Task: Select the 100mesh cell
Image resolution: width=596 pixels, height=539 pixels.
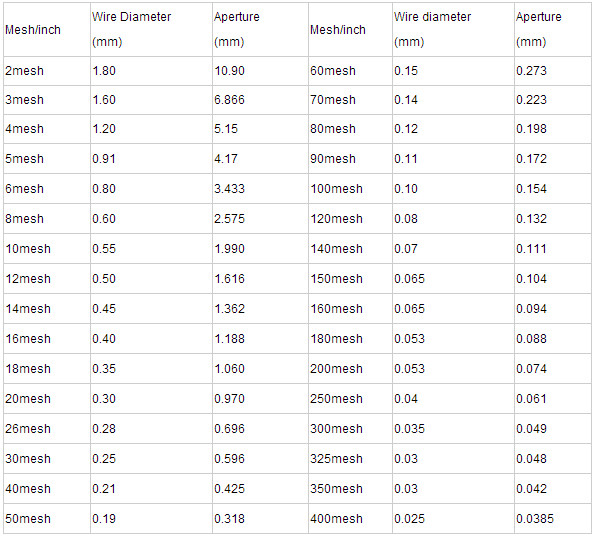Action: pos(336,189)
